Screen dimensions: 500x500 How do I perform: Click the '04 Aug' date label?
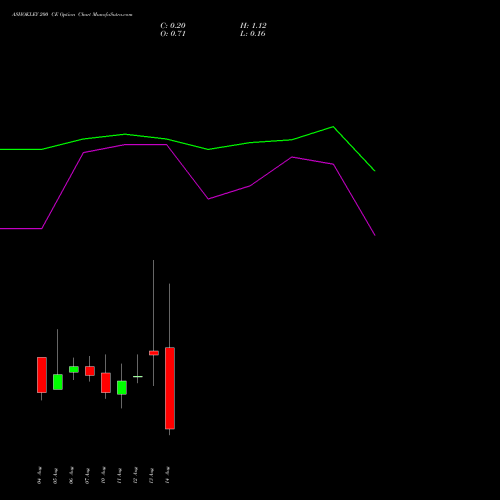click(x=39, y=475)
